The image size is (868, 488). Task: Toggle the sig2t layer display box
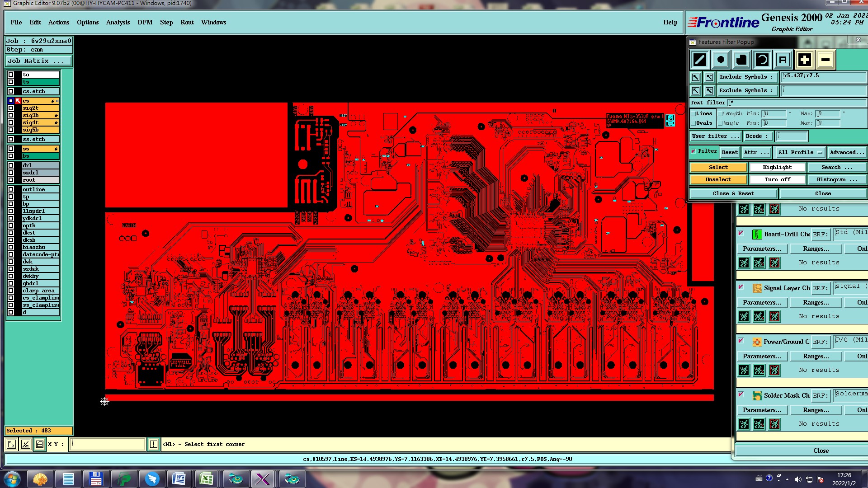(11, 108)
